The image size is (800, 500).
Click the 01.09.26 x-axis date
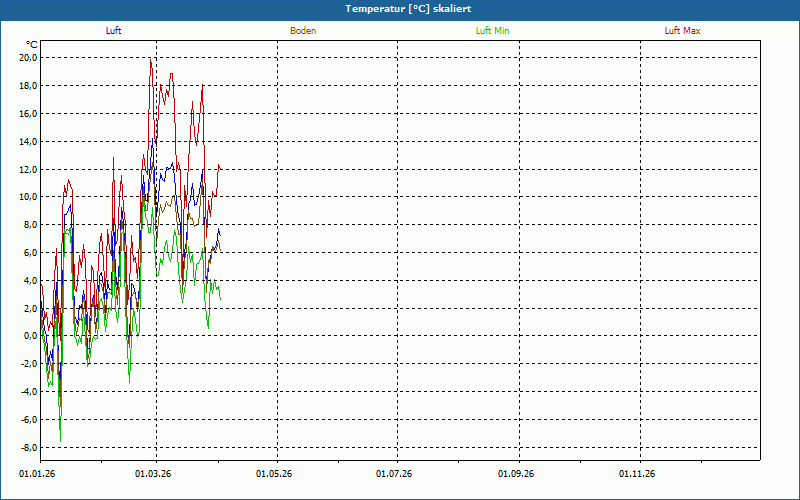click(x=516, y=473)
